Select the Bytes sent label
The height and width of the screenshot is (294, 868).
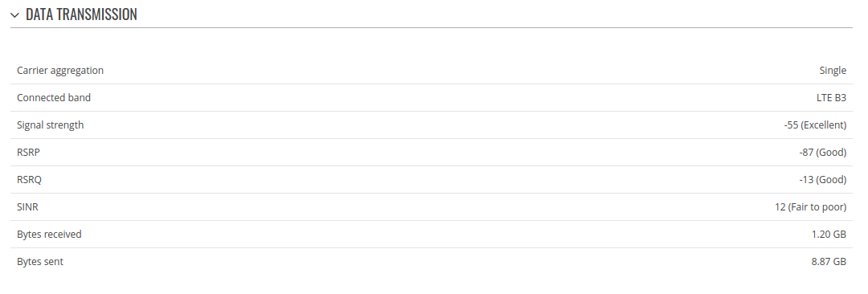click(x=40, y=261)
